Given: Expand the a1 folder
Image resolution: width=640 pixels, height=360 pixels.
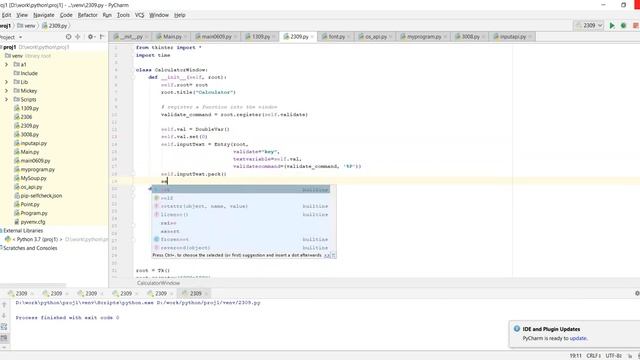Looking at the screenshot, I should [6, 64].
